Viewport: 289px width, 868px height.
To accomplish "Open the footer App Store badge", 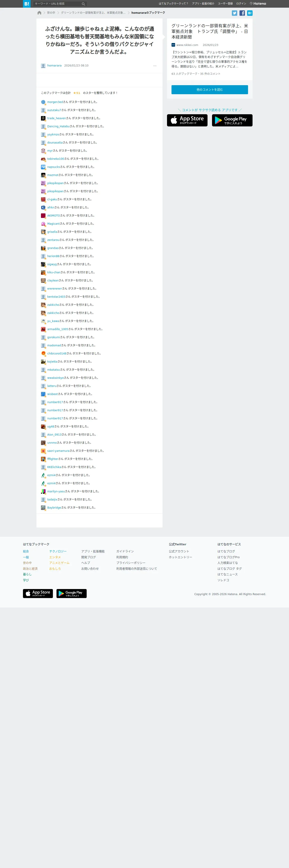I will point(38,594).
